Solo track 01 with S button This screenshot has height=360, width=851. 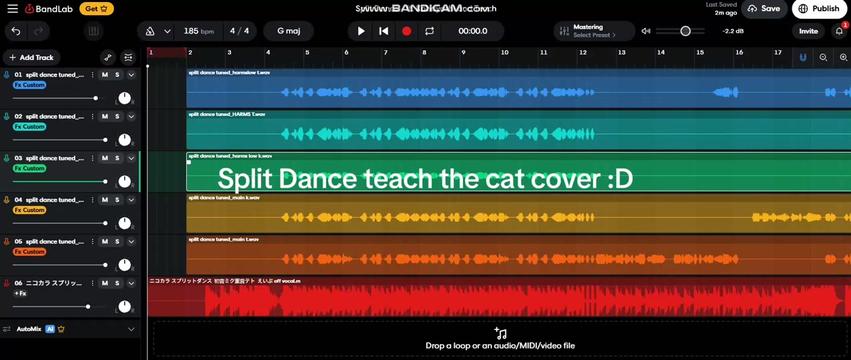click(x=117, y=75)
